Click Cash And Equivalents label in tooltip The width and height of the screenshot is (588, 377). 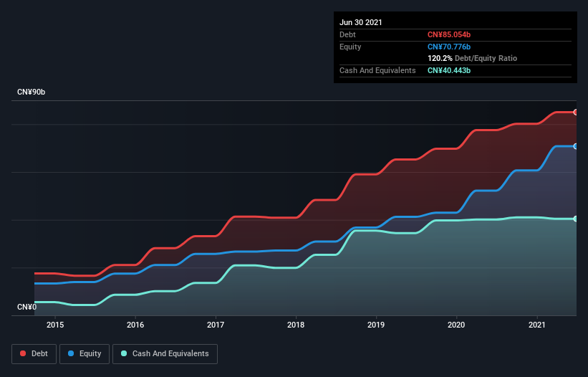tap(377, 70)
